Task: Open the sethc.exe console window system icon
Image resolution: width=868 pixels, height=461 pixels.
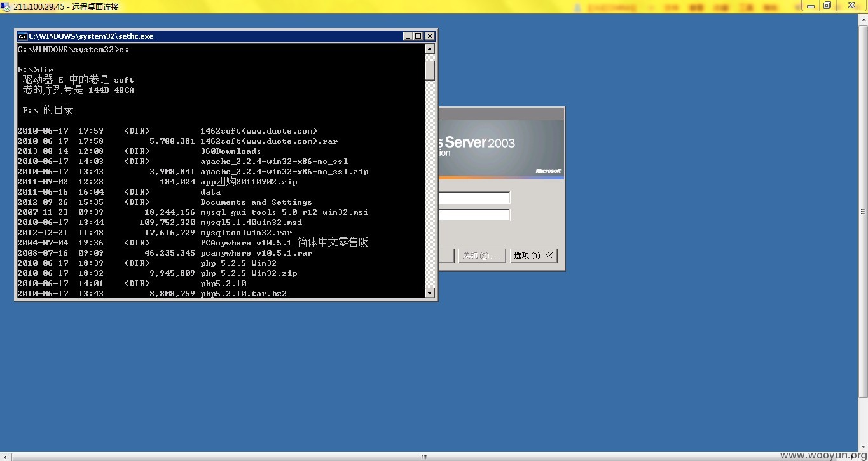Action: click(22, 36)
